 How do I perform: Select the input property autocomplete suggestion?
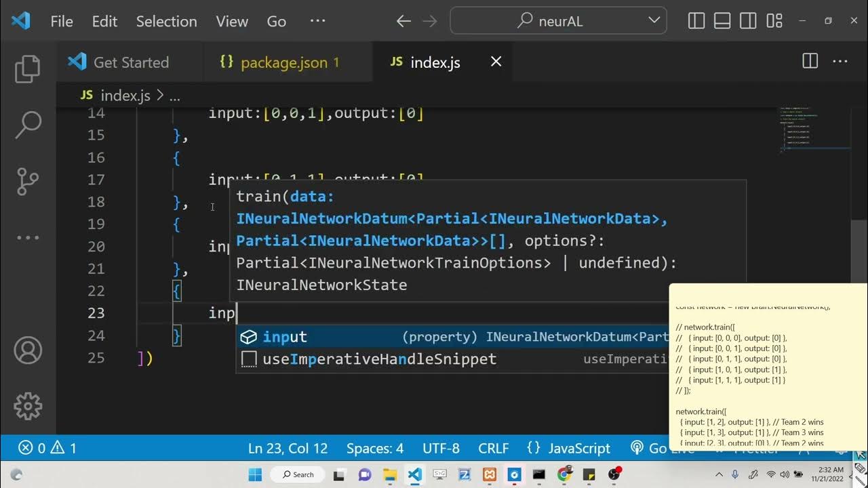pyautogui.click(x=285, y=337)
